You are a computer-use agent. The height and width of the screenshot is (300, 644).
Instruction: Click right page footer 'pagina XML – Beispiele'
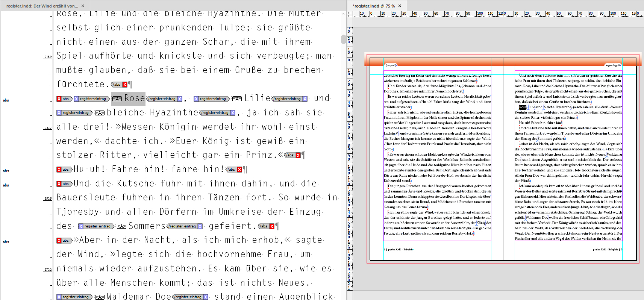(606, 250)
